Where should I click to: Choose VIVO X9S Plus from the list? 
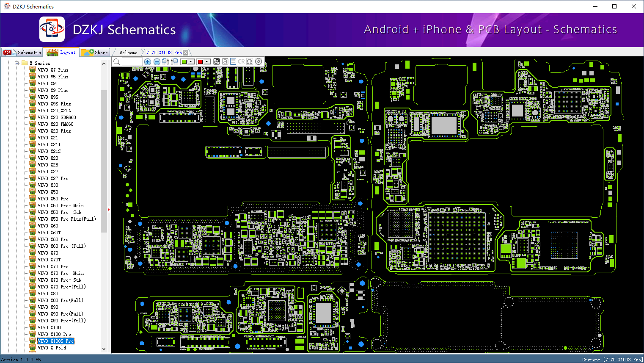[x=54, y=104]
